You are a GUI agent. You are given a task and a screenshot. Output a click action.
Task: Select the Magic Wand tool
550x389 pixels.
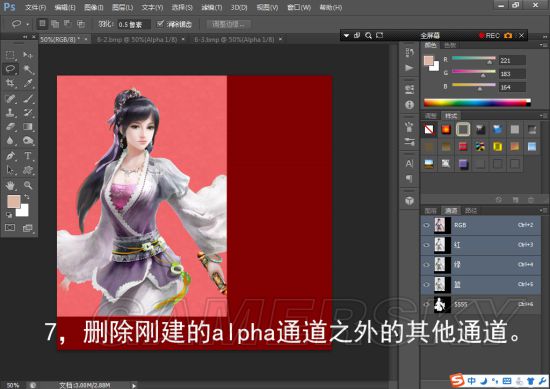[x=28, y=69]
